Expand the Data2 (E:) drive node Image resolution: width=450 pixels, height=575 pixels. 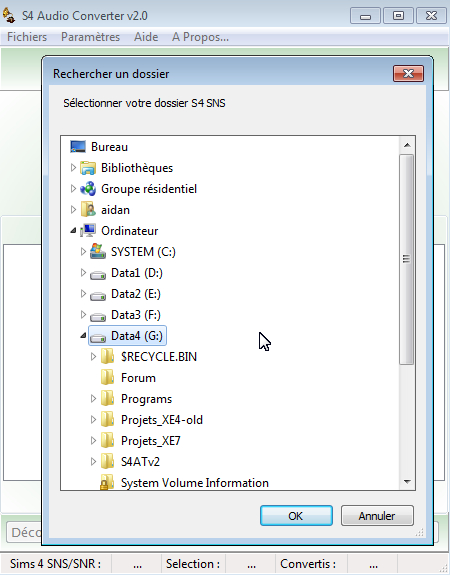click(83, 293)
